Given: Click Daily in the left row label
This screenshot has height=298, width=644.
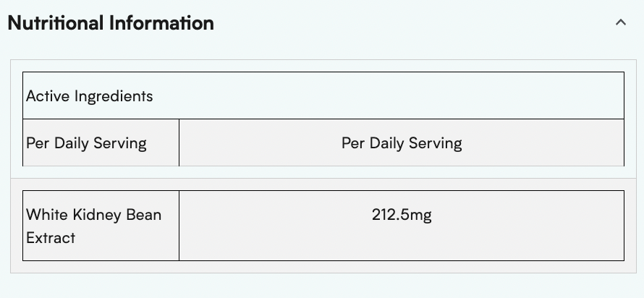Looking at the screenshot, I should pyautogui.click(x=73, y=142).
